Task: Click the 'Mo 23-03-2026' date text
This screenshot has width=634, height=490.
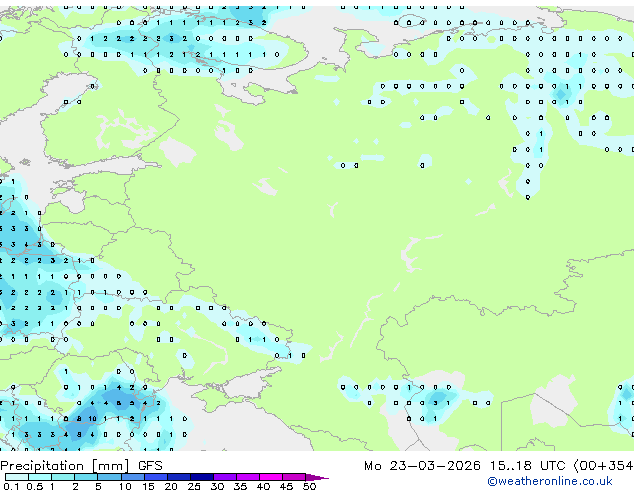Action: tap(422, 466)
